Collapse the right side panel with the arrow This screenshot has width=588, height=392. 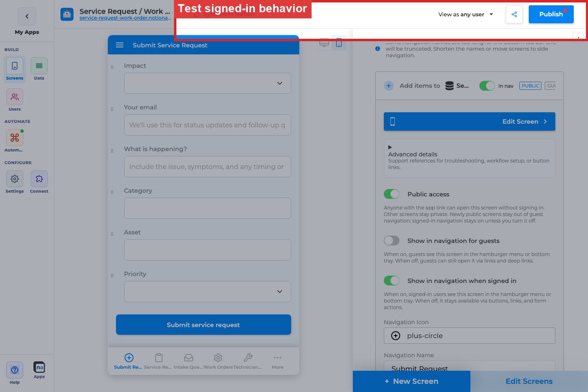578,38
